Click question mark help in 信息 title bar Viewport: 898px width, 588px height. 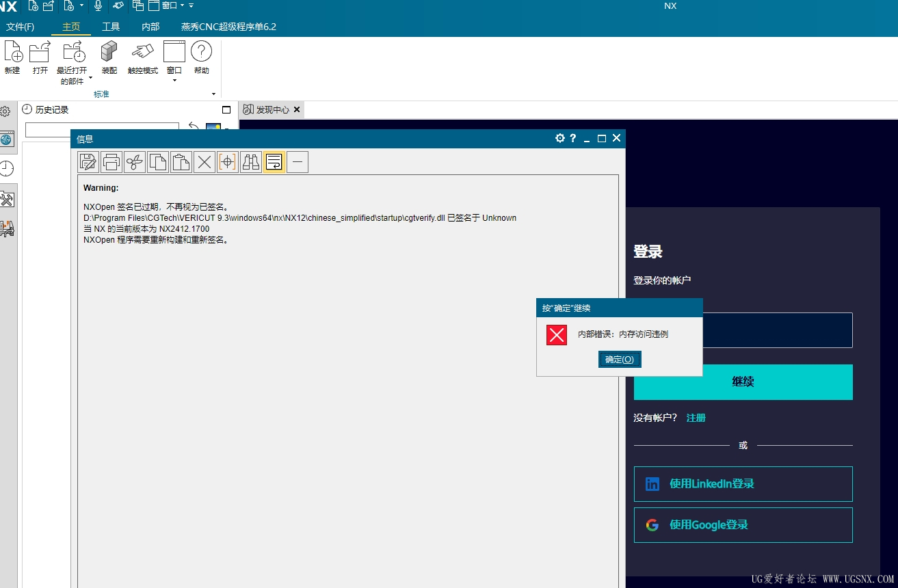coord(573,138)
